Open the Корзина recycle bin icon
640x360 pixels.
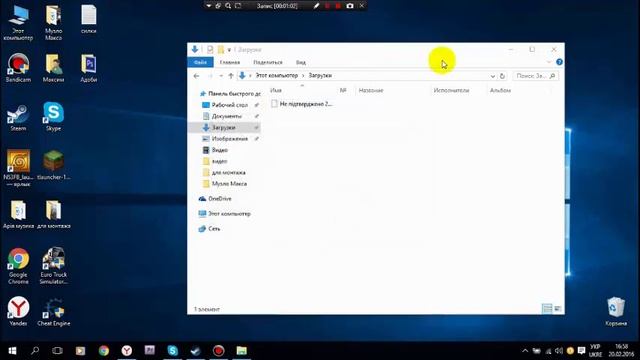click(616, 311)
